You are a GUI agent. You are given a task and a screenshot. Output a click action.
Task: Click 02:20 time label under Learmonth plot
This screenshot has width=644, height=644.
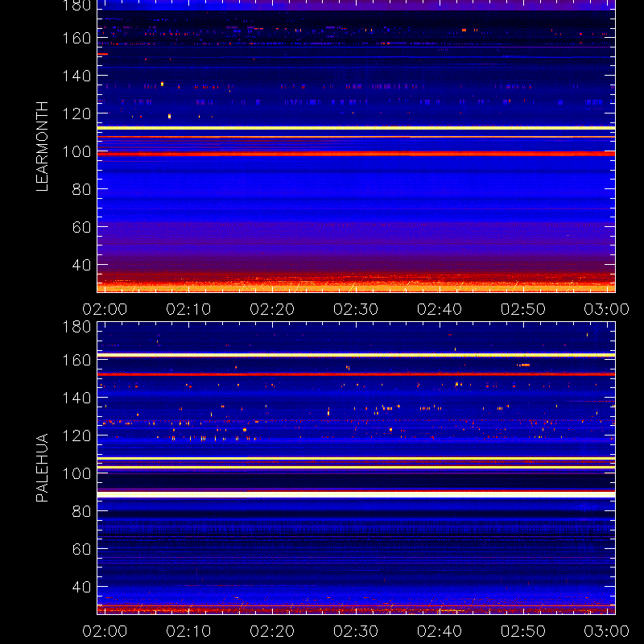pyautogui.click(x=272, y=309)
